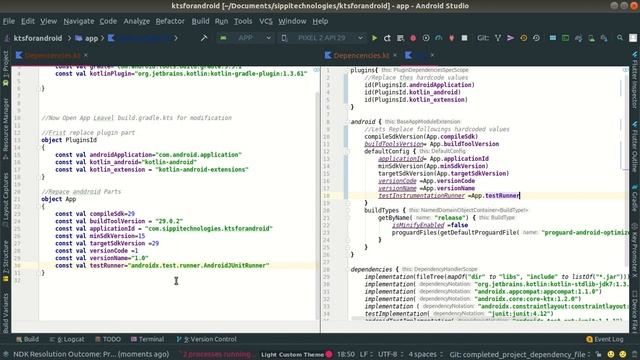Open Git branch completed_project_dependency_file selector
The height and width of the screenshot is (360, 640).
coord(520,354)
